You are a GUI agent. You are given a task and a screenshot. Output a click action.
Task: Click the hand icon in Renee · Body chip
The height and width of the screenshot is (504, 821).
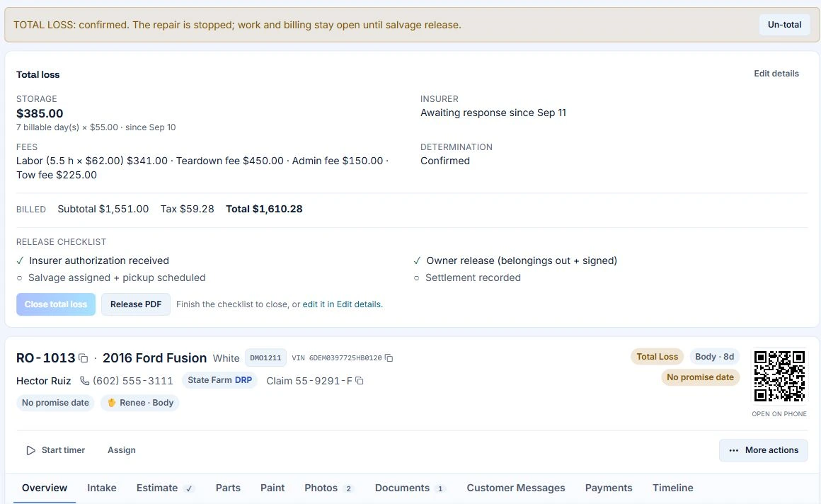point(112,402)
